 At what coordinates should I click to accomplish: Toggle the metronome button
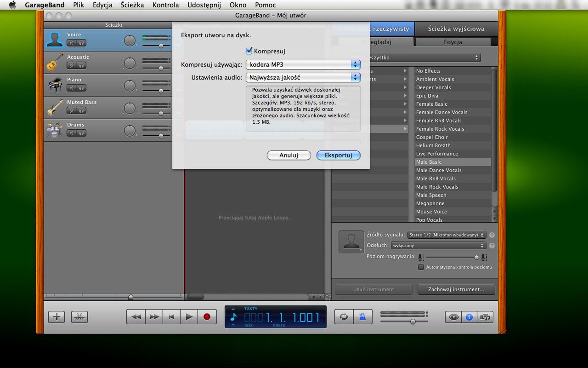[x=362, y=317]
